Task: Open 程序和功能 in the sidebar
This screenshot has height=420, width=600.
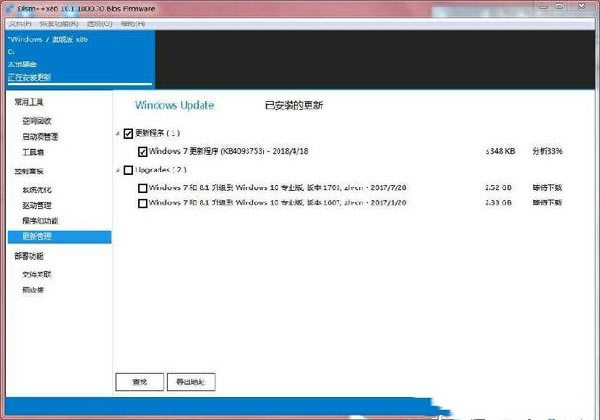Action: tap(40, 221)
